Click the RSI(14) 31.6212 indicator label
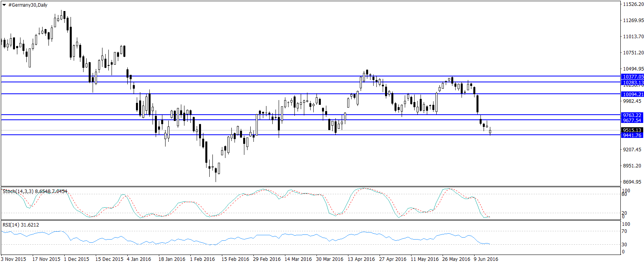The height and width of the screenshot is (264, 644). 21,225
